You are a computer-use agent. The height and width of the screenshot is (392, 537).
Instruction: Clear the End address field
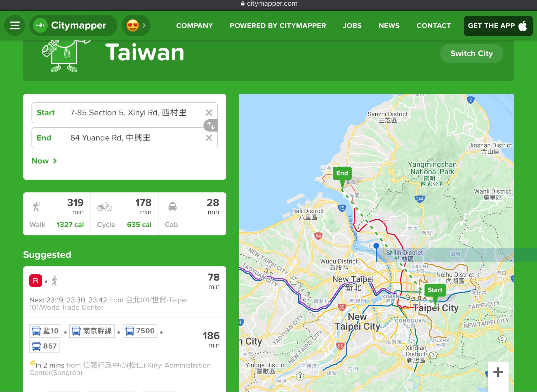[209, 138]
